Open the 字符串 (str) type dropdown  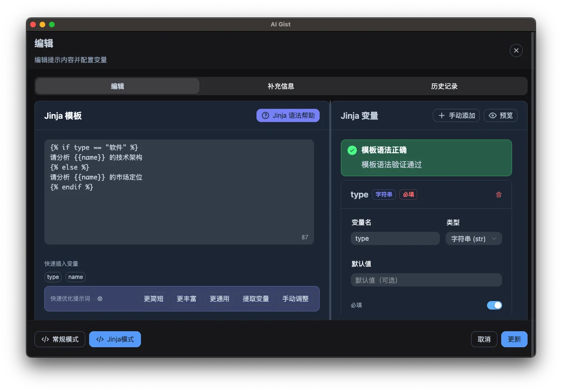coord(473,238)
